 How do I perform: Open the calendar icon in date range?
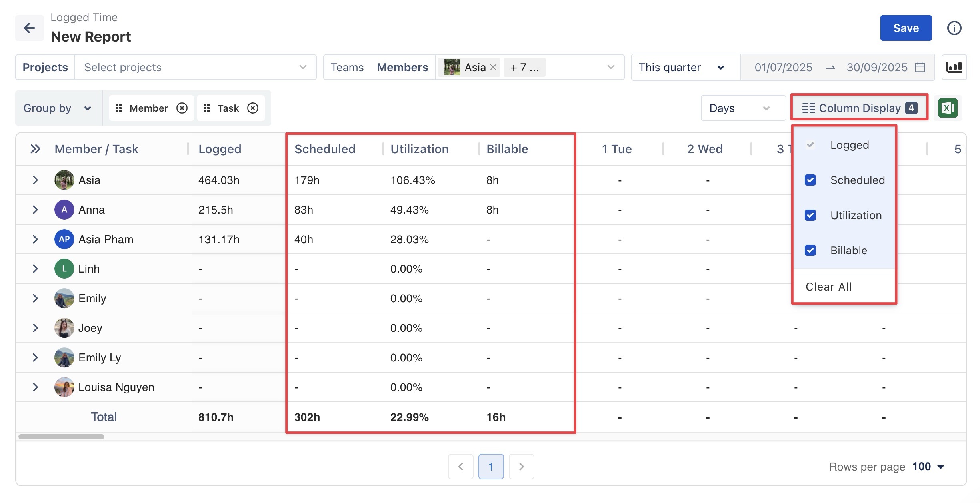[x=920, y=67]
